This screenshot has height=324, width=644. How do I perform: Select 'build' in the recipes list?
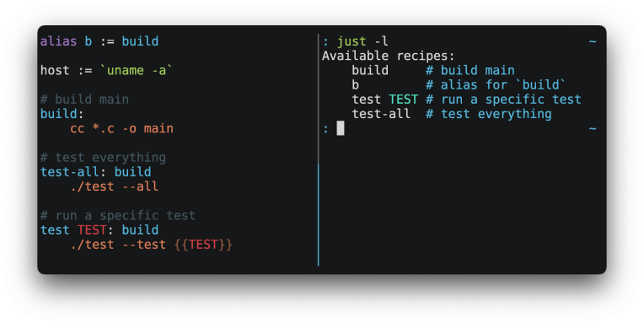click(x=370, y=70)
